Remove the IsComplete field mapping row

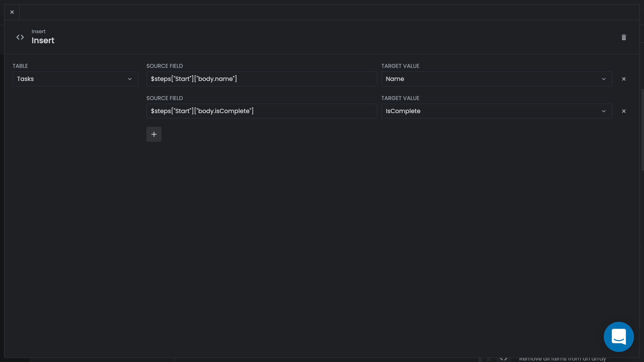[x=624, y=111]
